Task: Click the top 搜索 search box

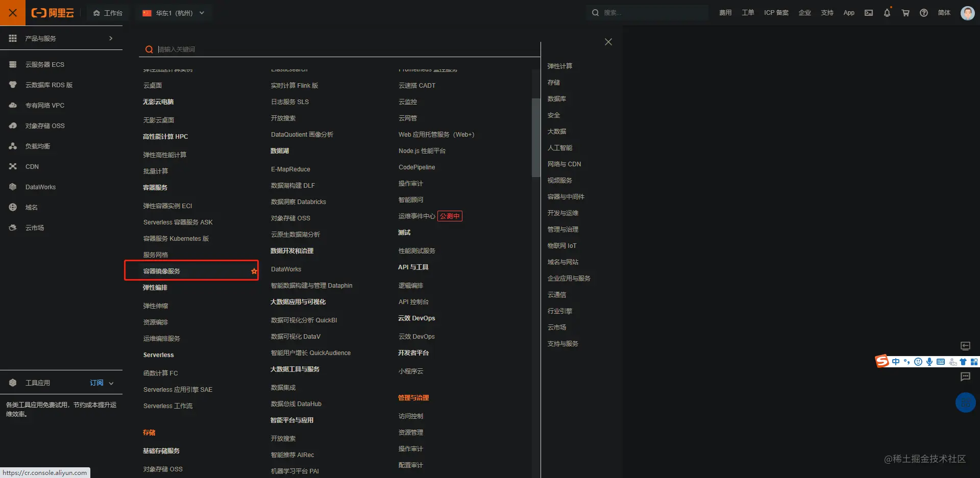Action: 647,13
